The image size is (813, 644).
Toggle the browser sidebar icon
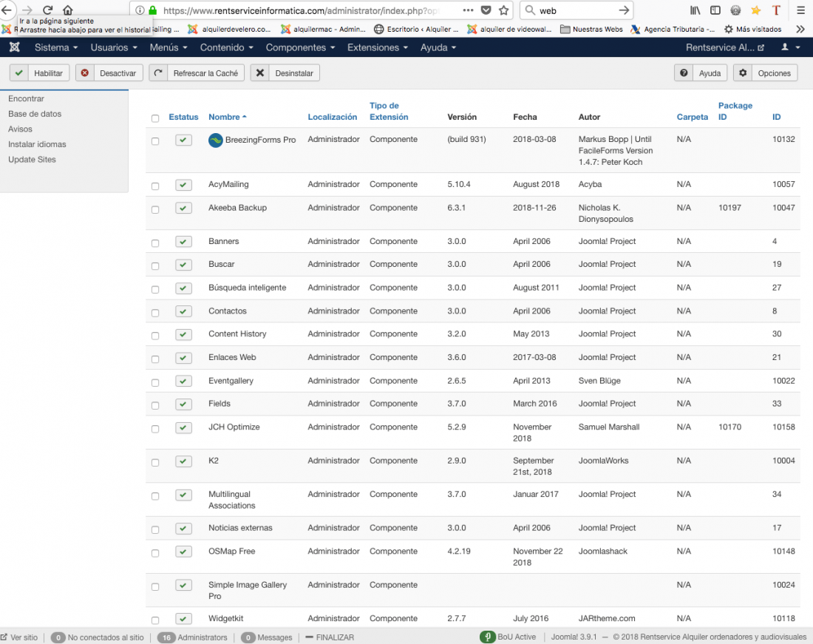pos(715,10)
